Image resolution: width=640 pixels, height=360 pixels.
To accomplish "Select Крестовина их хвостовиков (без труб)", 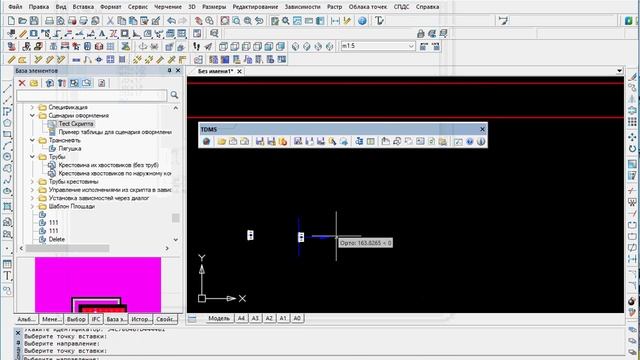I will tap(109, 165).
